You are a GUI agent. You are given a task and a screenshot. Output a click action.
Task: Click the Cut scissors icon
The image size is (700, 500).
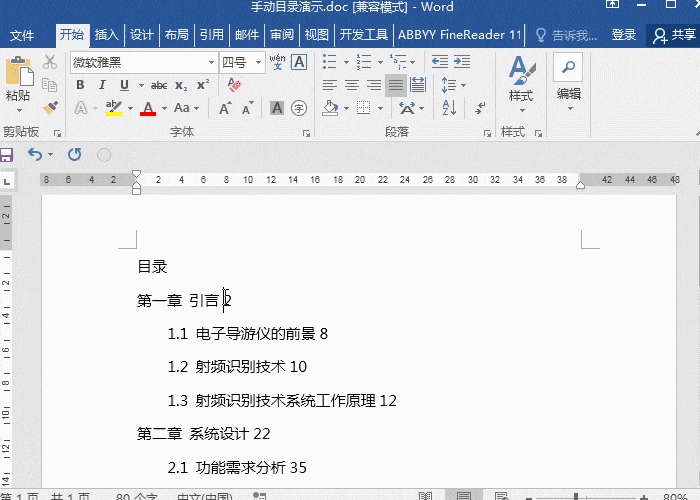coord(50,62)
